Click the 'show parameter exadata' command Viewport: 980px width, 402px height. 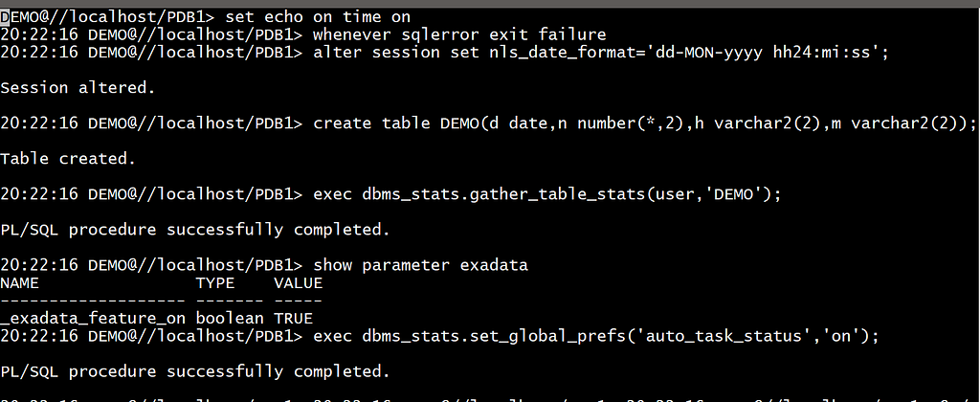(x=421, y=266)
